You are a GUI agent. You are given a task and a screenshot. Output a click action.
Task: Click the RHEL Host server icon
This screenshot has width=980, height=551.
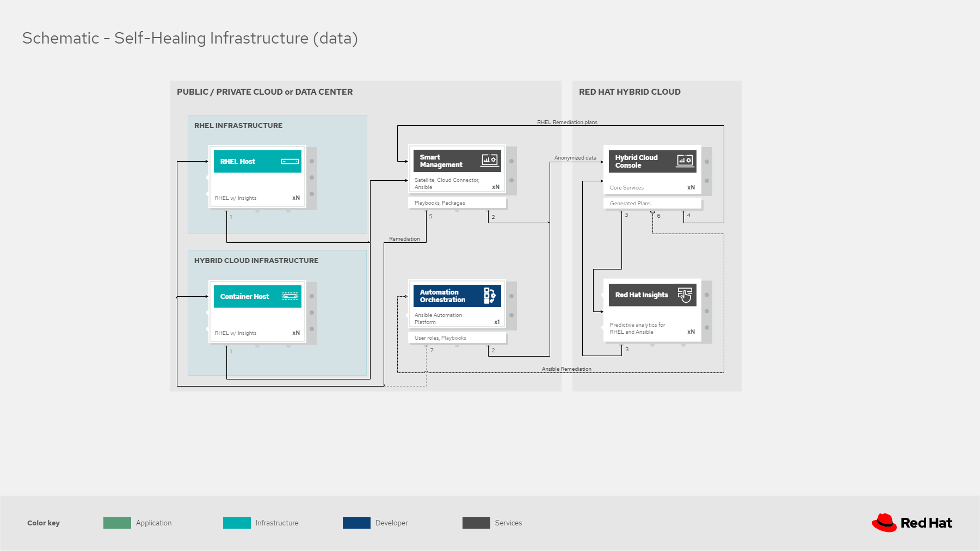[x=289, y=162]
